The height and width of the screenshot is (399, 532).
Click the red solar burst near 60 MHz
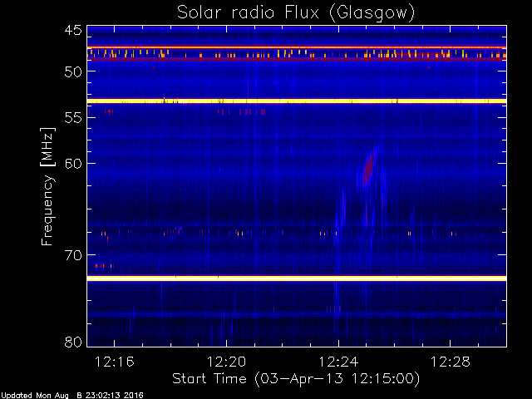(368, 168)
